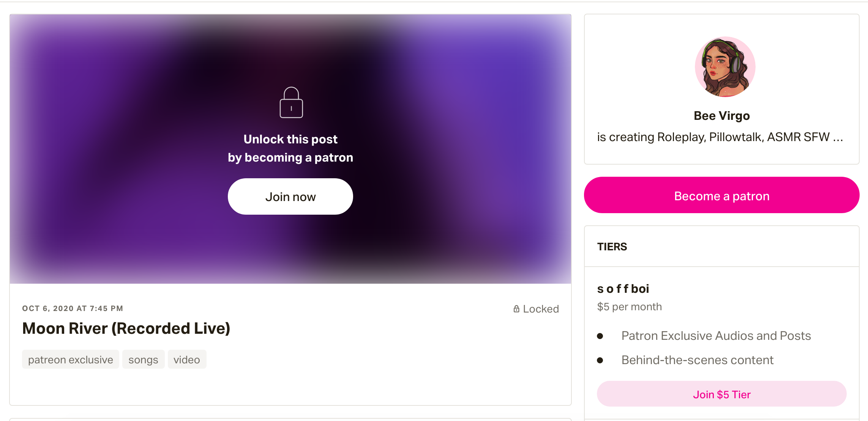
Task: Select the songs tag
Action: click(143, 360)
